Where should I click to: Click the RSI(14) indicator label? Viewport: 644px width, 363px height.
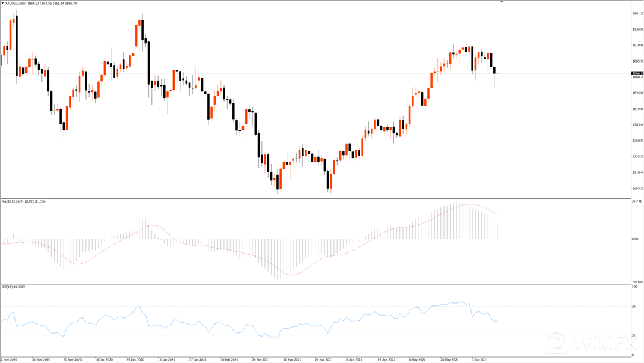point(8,287)
